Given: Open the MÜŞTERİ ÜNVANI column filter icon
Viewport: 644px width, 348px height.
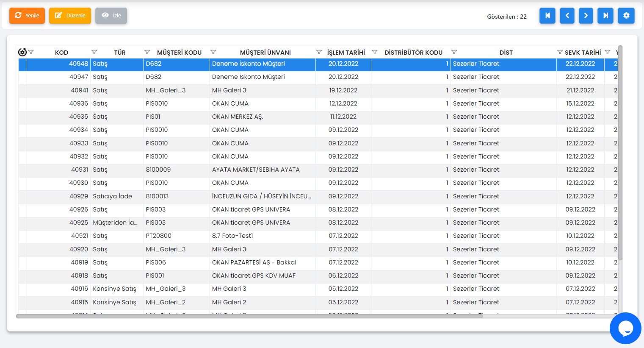Looking at the screenshot, I should click(213, 52).
